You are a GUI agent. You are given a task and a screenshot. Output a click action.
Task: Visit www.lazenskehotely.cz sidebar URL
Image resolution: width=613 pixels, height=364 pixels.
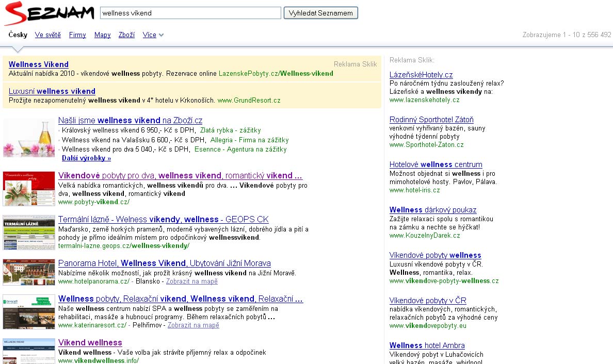425,100
